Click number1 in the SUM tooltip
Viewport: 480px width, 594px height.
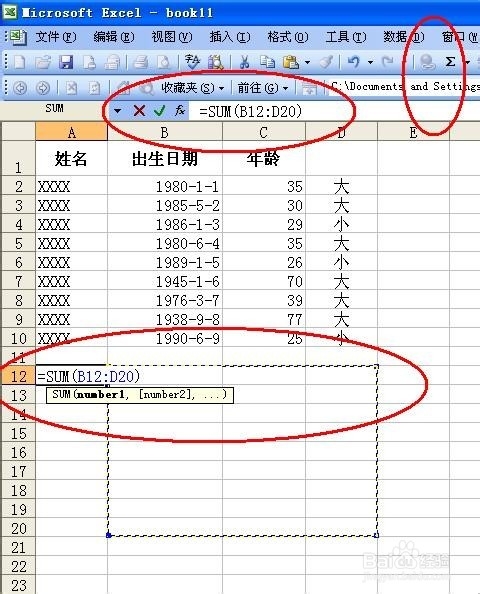[100, 394]
